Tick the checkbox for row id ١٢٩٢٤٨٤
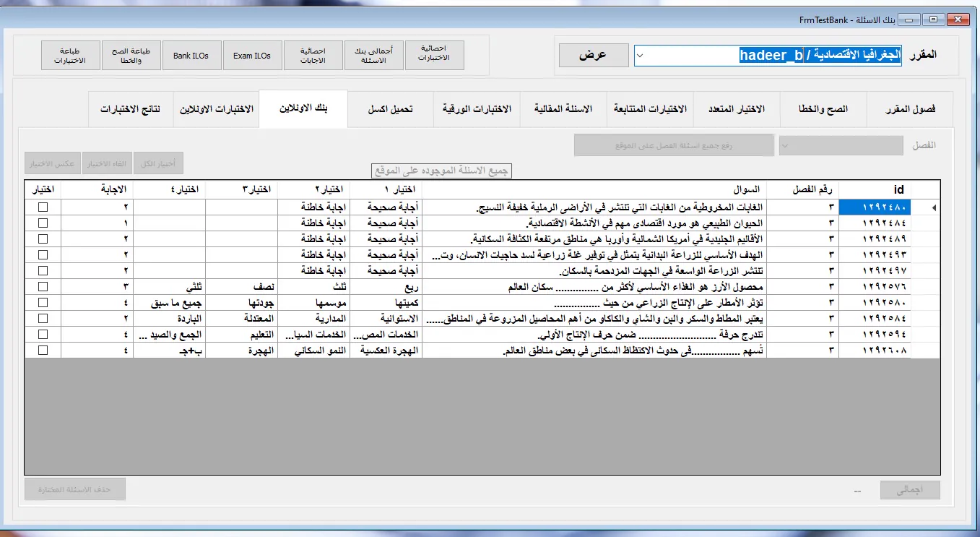 43,223
